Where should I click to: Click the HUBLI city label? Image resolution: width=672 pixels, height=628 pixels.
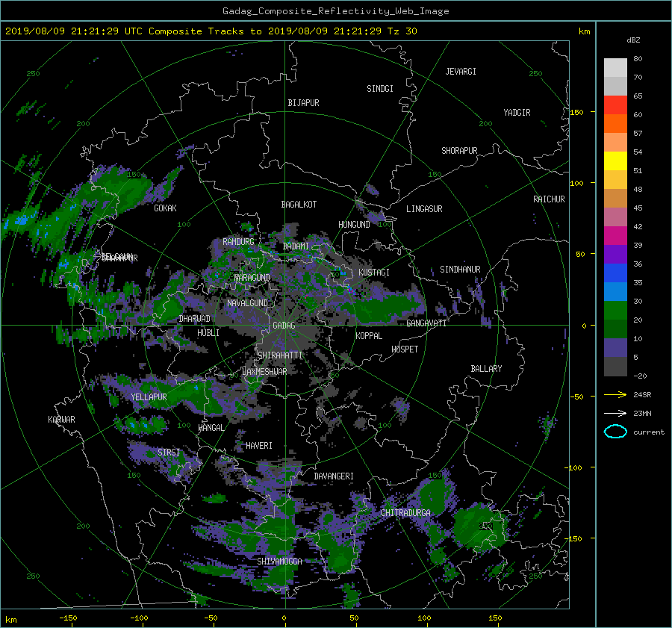tap(208, 333)
